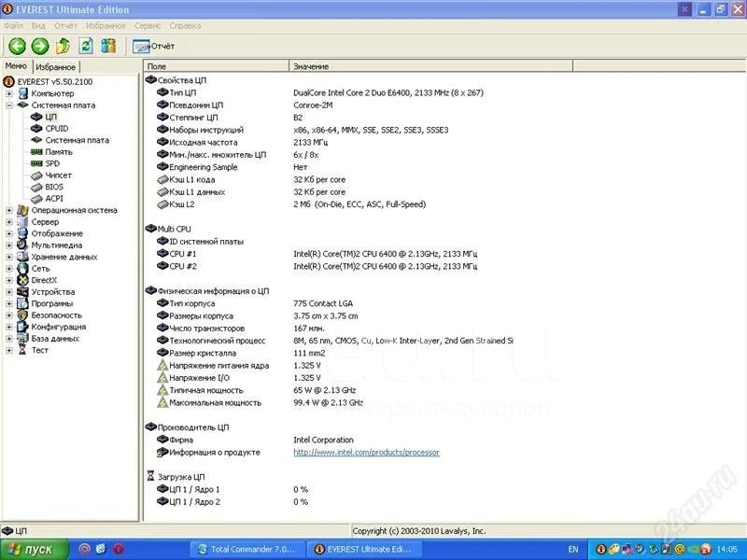Switch to the Меню tab
The height and width of the screenshot is (560, 747).
(16, 66)
